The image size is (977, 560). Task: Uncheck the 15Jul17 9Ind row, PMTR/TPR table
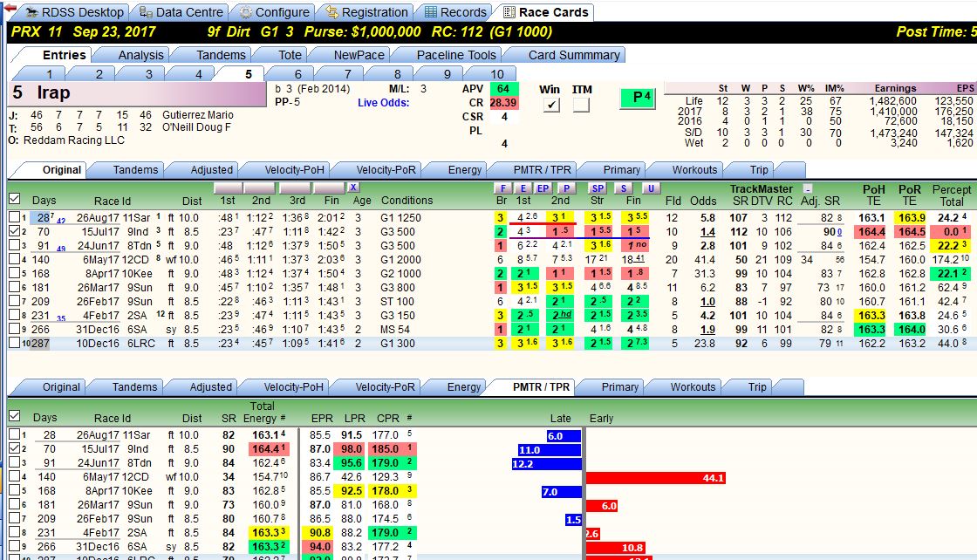(14, 448)
